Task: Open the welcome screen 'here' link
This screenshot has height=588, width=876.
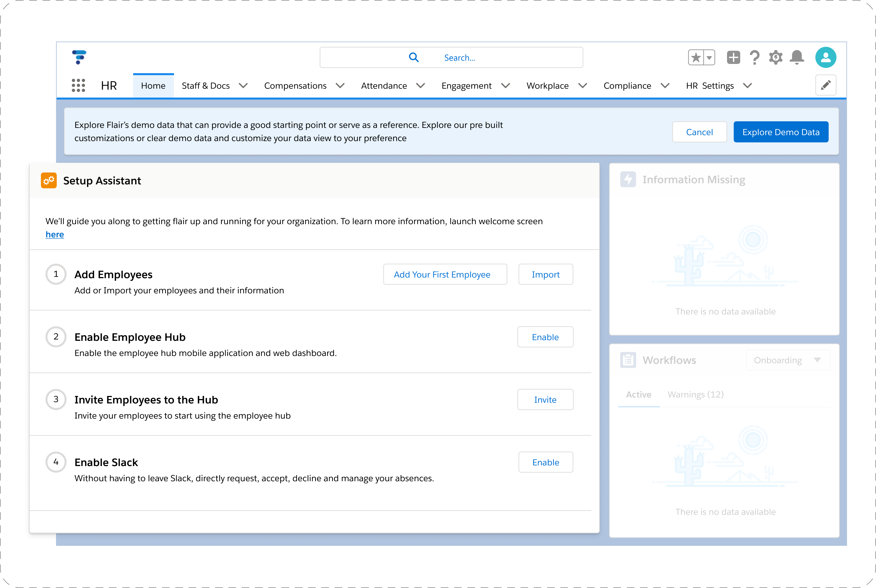Action: (55, 234)
